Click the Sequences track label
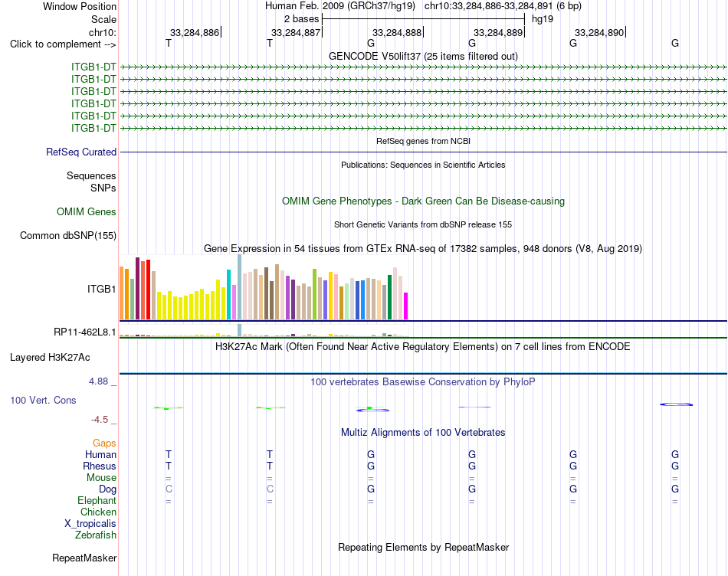 click(x=91, y=175)
